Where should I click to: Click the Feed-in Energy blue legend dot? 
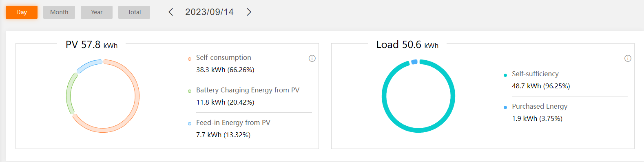[x=190, y=124]
